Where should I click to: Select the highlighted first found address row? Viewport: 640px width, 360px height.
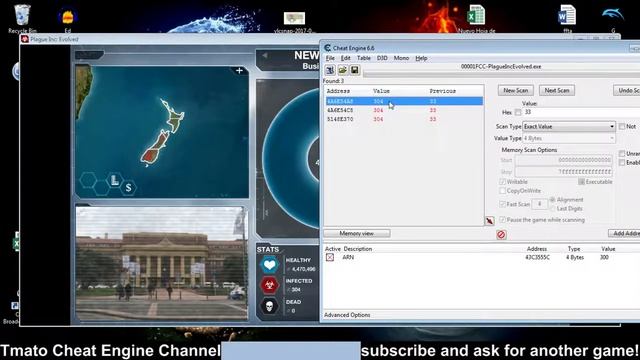click(x=404, y=101)
